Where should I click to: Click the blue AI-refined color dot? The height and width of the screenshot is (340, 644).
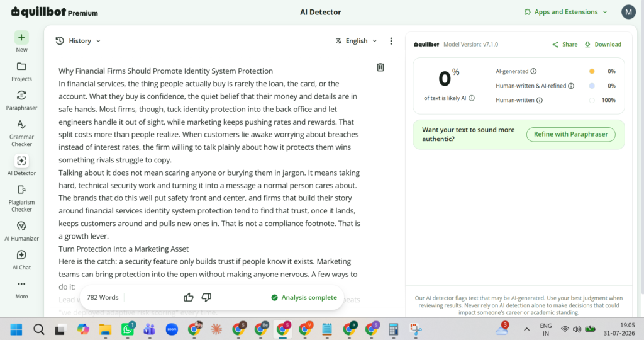[592, 86]
